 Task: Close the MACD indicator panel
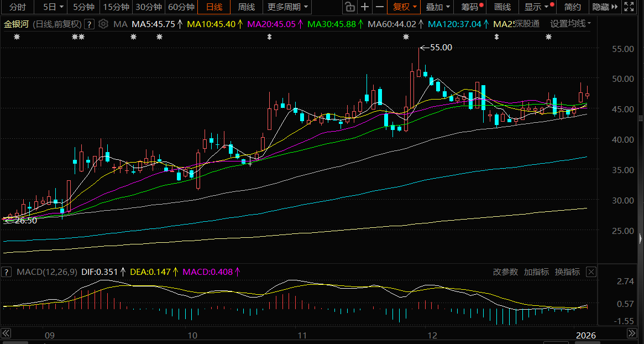click(x=590, y=272)
